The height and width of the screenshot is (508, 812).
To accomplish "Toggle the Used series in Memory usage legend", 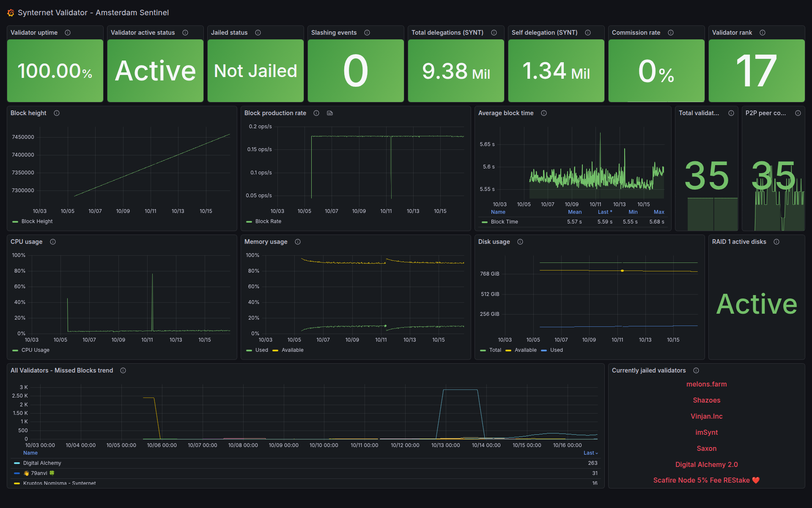I will (x=261, y=350).
